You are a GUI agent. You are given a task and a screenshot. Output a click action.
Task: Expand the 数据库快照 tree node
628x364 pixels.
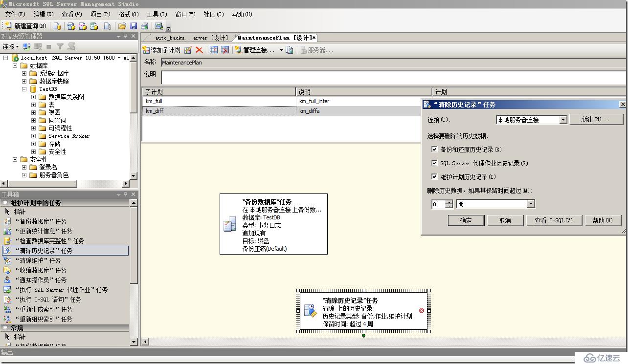24,81
